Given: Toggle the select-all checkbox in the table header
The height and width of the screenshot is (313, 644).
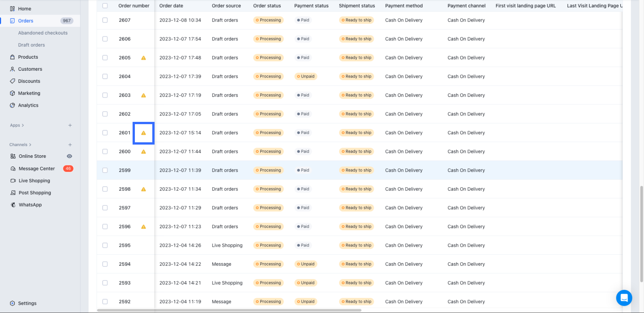Looking at the screenshot, I should tap(105, 6).
